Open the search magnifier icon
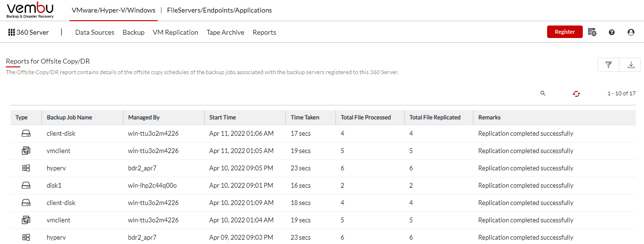This screenshot has width=644, height=244. 543,93
